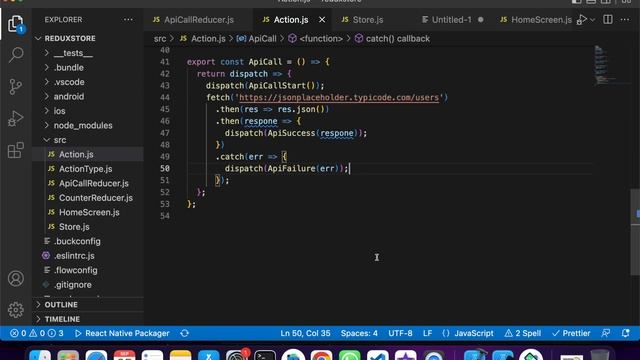
Task: Expand the .vscode folder
Action: pos(69,82)
